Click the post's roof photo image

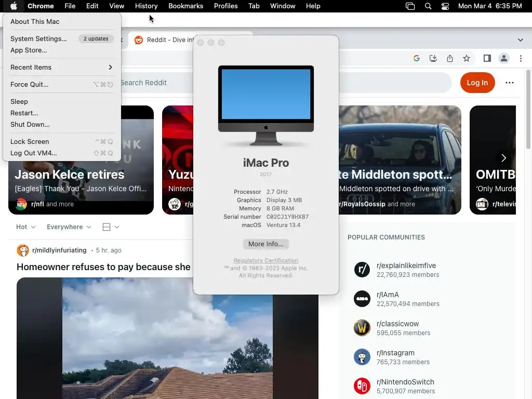[168, 338]
